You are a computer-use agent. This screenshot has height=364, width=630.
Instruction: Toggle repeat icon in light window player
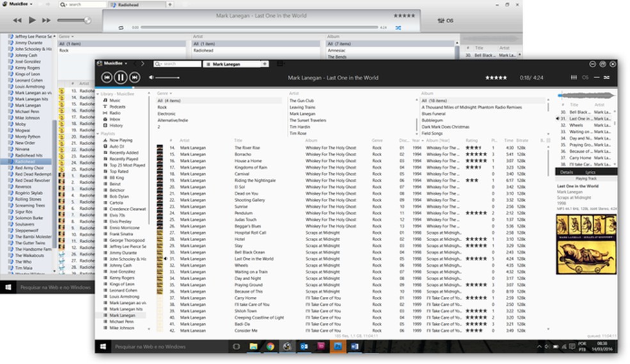121,28
